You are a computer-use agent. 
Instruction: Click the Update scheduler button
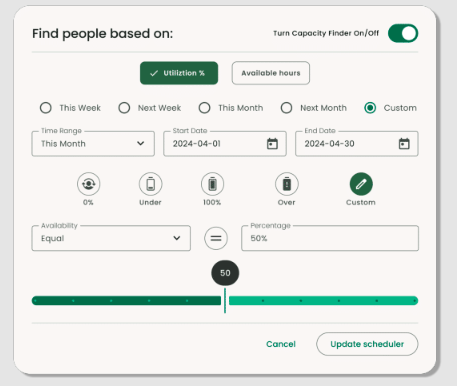tap(367, 344)
